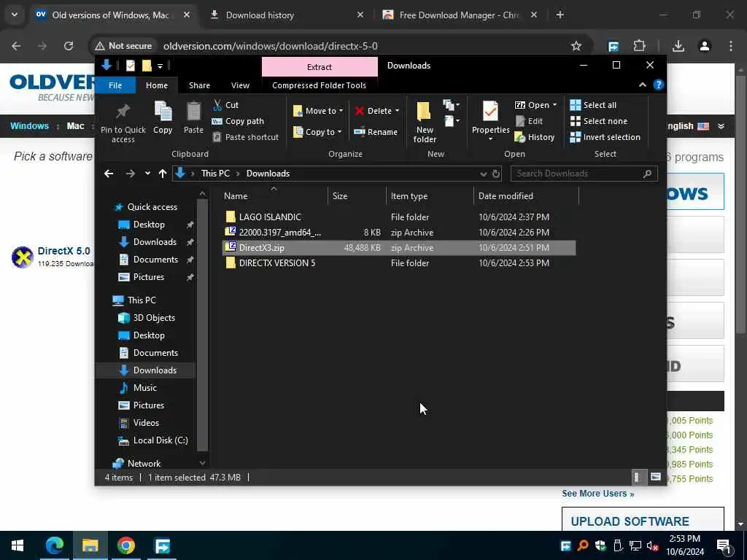Click the Chrome address bar URL

[270, 46]
